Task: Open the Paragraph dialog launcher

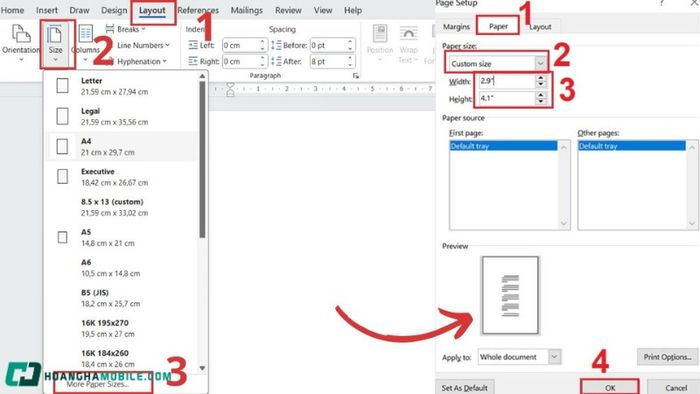Action: point(356,76)
